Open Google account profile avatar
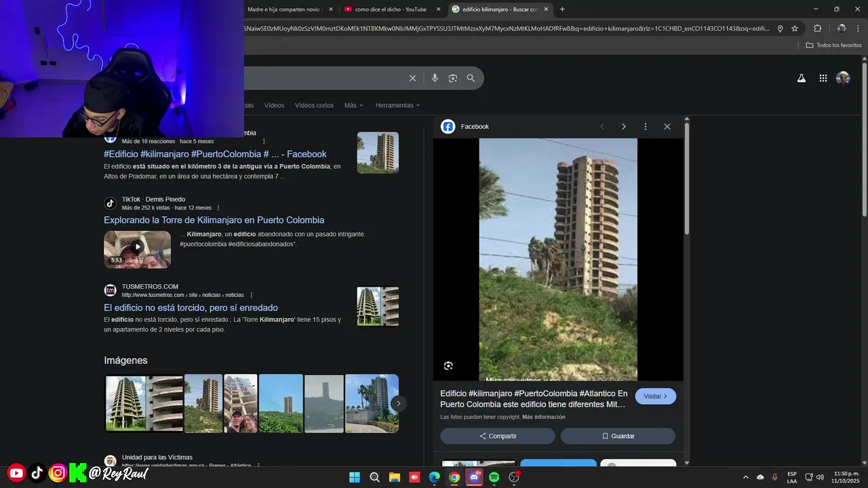The width and height of the screenshot is (868, 488). pos(843,78)
